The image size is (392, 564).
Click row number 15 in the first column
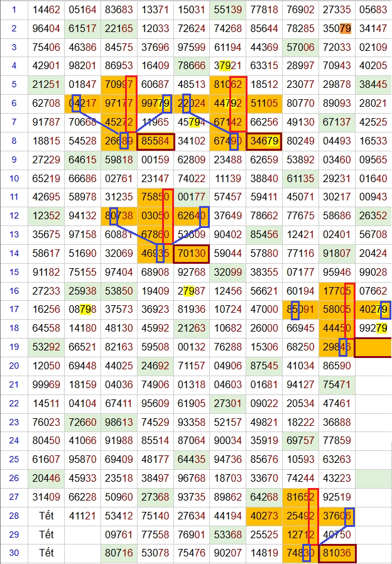point(14,273)
